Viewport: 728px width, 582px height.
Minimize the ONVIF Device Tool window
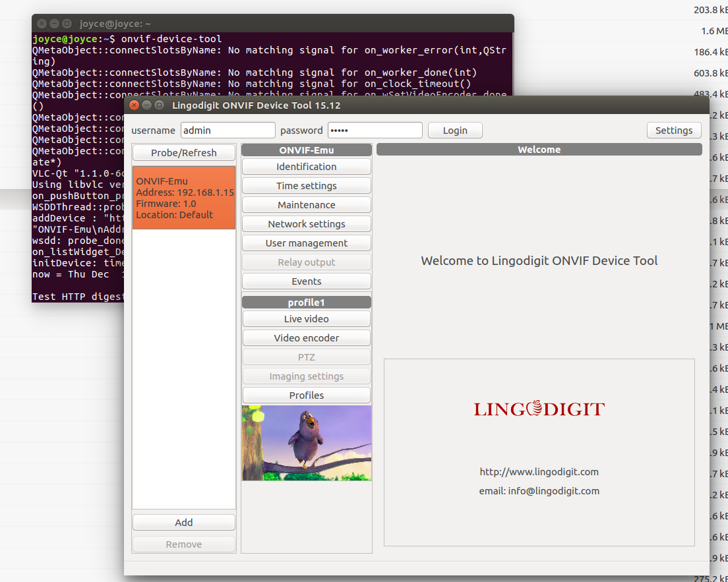146,105
